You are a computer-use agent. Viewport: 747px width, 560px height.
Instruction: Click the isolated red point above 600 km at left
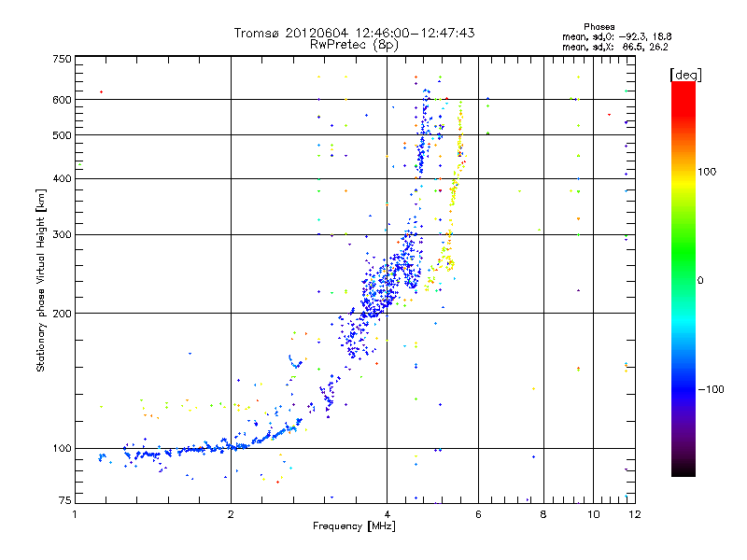101,91
